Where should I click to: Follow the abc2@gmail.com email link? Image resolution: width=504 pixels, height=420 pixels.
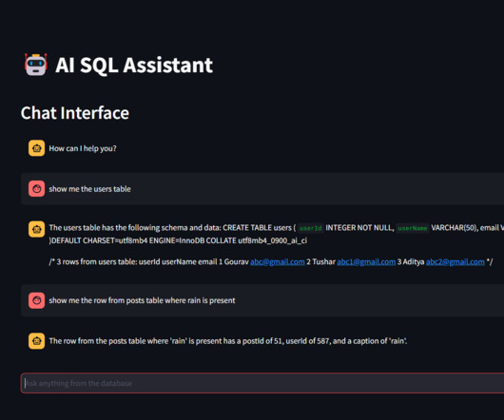[x=456, y=262]
